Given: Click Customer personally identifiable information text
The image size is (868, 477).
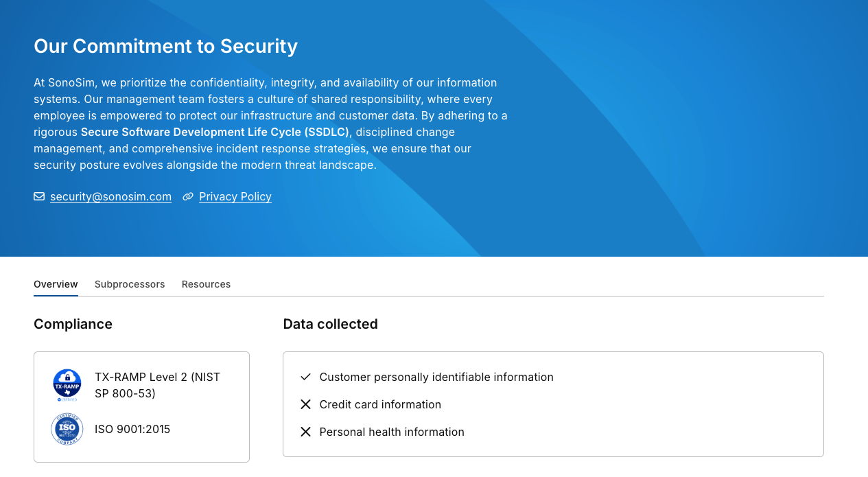Looking at the screenshot, I should pos(436,377).
